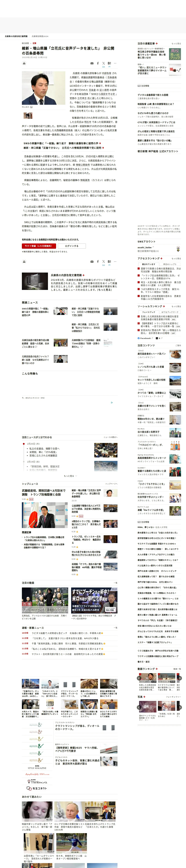Share on Facebook icon below headline
186x868 pixels.
click(98, 63)
